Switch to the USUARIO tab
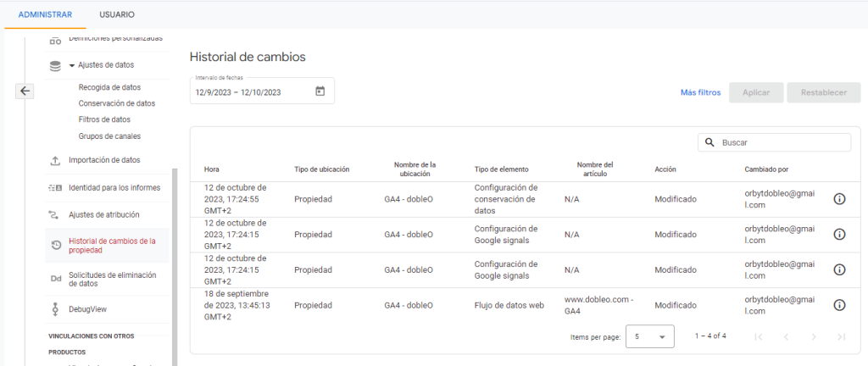 pyautogui.click(x=116, y=15)
